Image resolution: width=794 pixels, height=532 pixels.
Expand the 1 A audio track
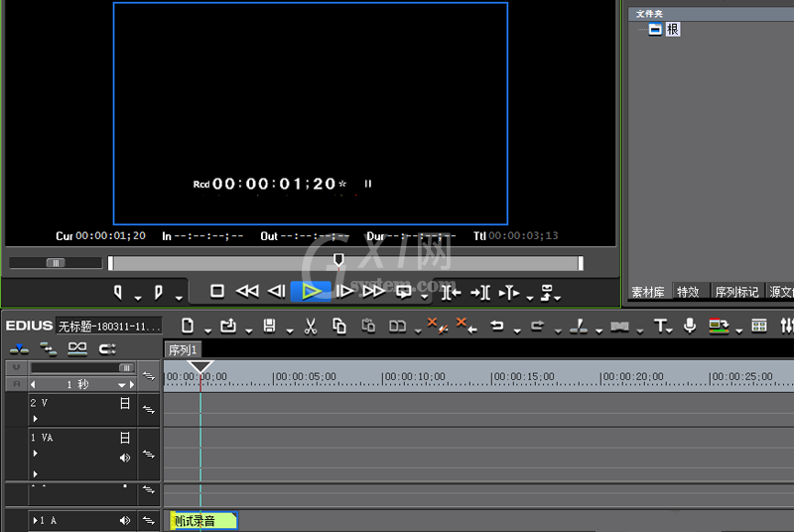[35, 520]
